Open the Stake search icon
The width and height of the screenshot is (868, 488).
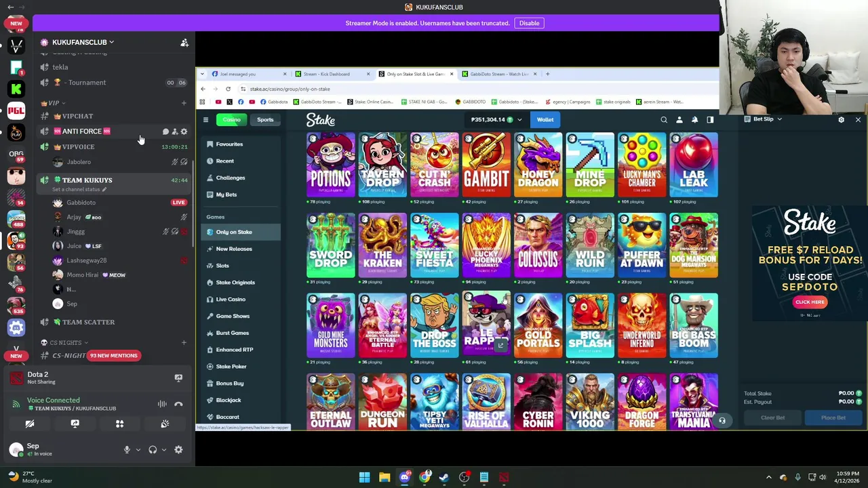point(664,120)
